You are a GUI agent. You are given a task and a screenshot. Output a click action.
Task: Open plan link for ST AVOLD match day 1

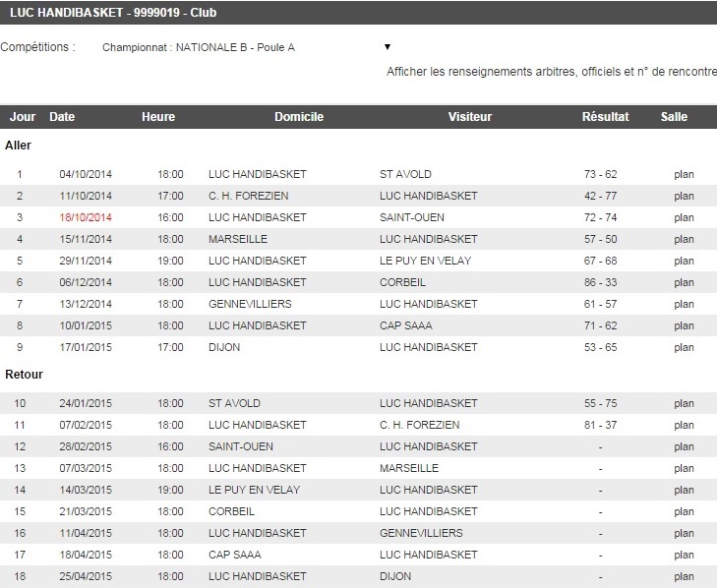coord(684,174)
